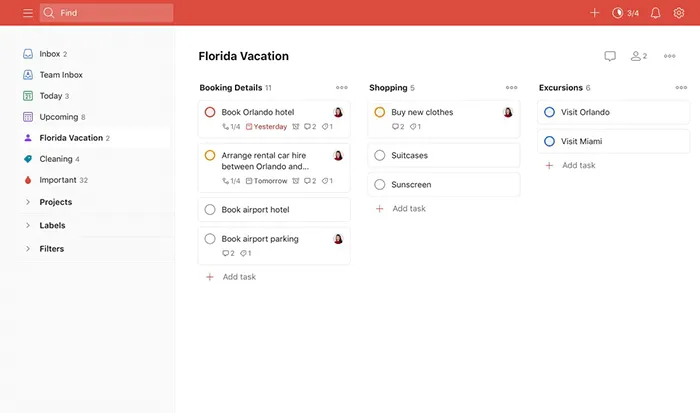Expand the Labels section chevron
Viewport: 700px width, 413px height.
28,225
